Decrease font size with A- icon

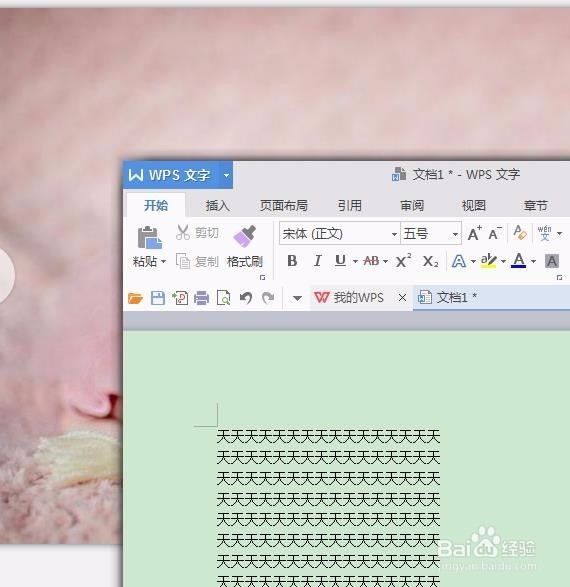495,234
